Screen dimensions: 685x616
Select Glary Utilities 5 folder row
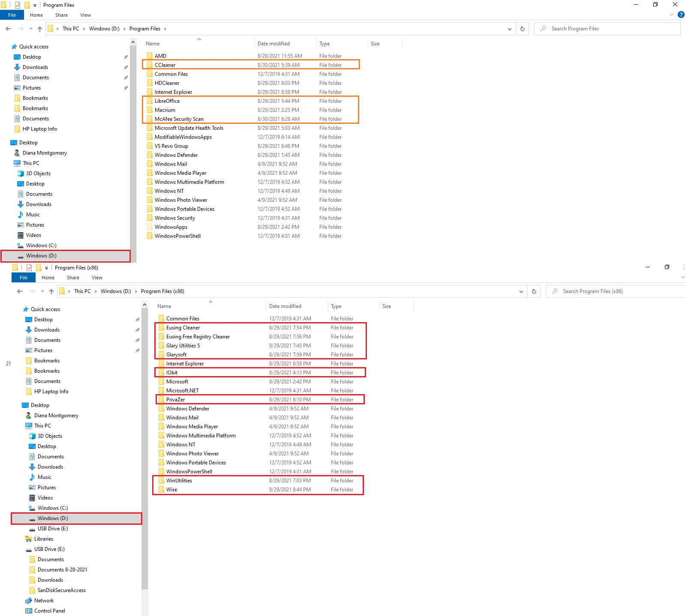coord(261,346)
